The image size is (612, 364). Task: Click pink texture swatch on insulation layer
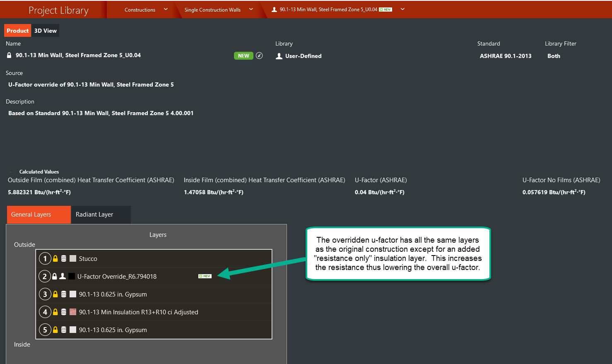point(73,312)
